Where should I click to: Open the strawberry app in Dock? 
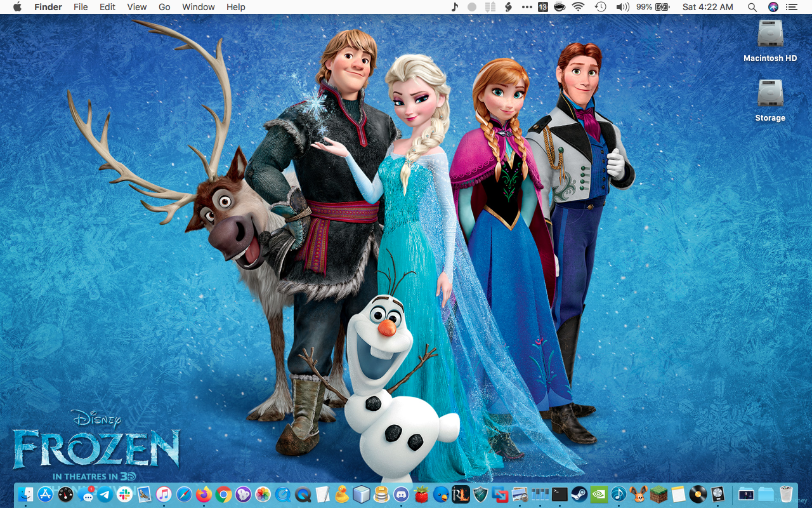(421, 494)
